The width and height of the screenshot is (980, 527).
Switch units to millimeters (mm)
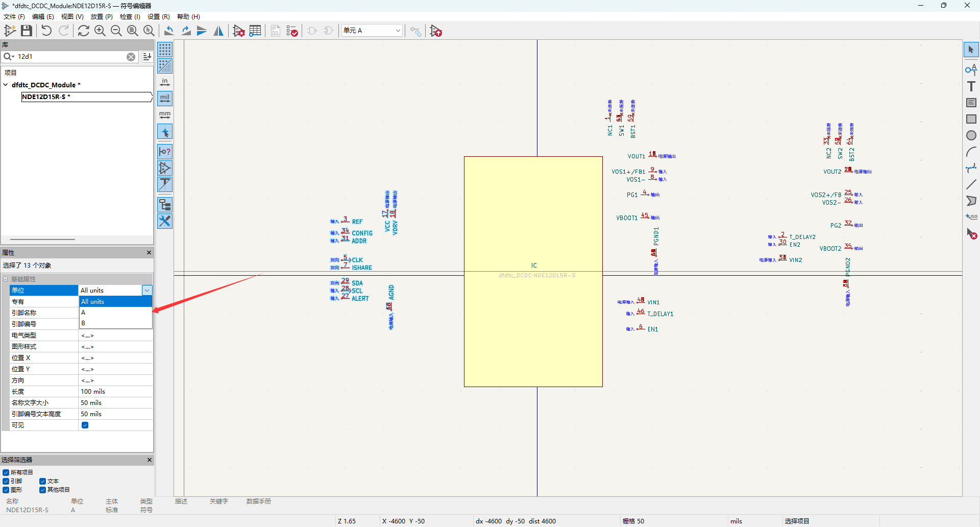pyautogui.click(x=165, y=115)
